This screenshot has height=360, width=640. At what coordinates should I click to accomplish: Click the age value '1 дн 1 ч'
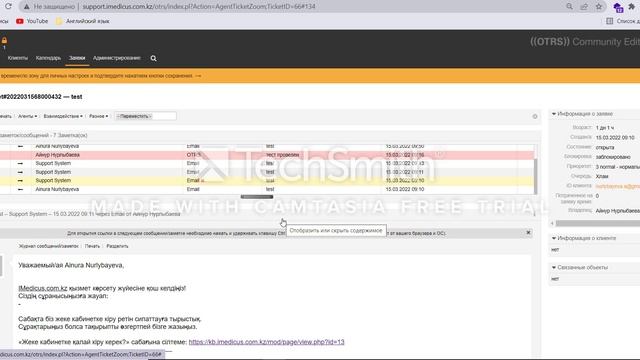tap(605, 128)
